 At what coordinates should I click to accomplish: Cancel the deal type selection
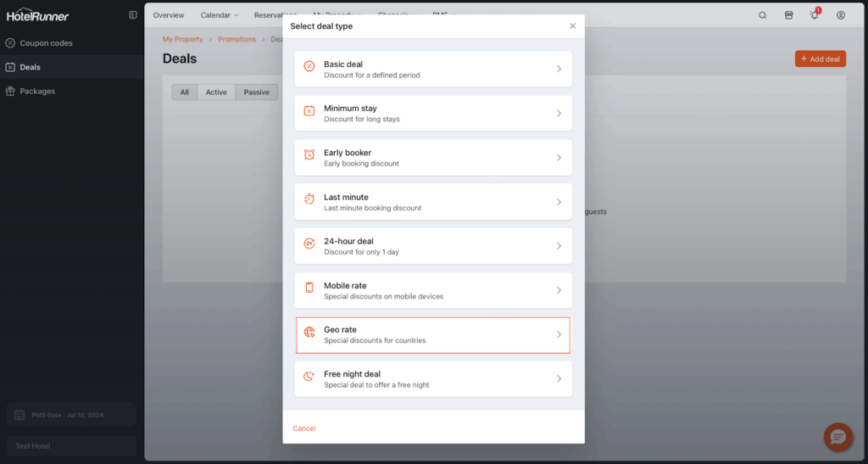point(303,428)
